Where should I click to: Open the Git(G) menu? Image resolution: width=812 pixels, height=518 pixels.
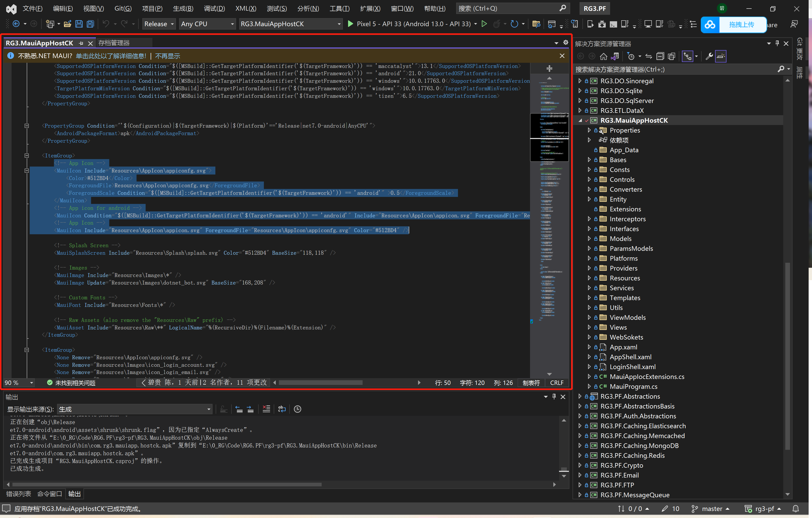click(x=123, y=9)
